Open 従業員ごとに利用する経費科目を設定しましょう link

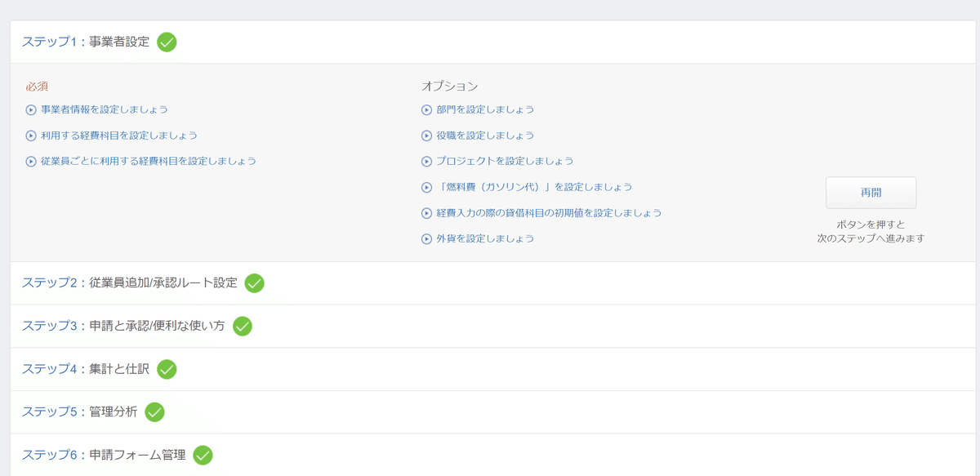click(149, 161)
